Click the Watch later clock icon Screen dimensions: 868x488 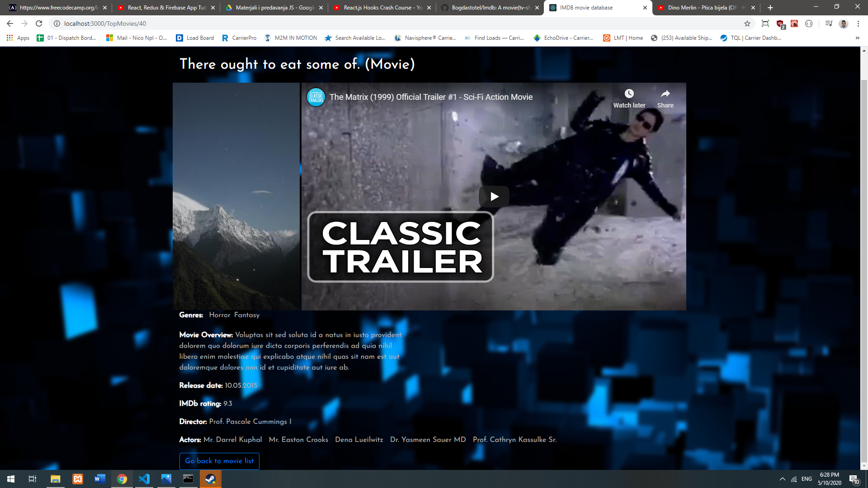click(629, 94)
